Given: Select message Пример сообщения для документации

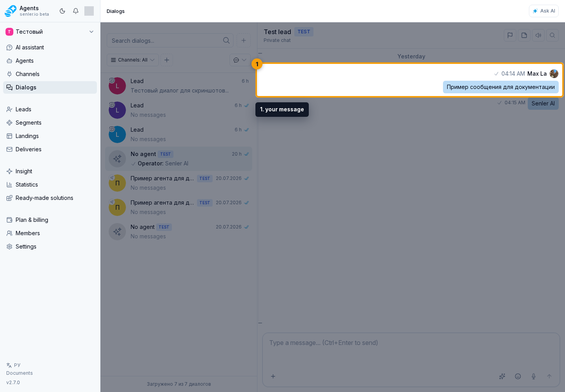Looking at the screenshot, I should [501, 87].
